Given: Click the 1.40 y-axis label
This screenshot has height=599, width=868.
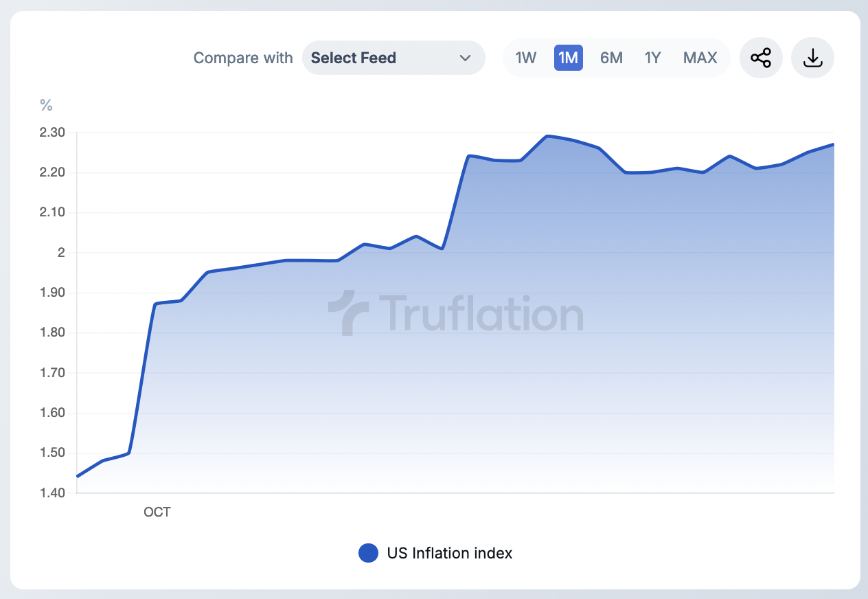Looking at the screenshot, I should pyautogui.click(x=52, y=493).
